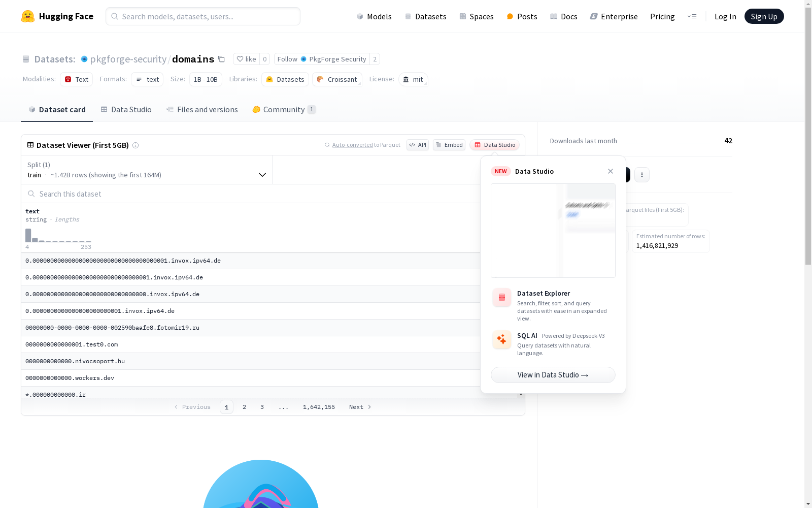
Task: Click the search magnifier in dataset search
Action: pos(31,194)
